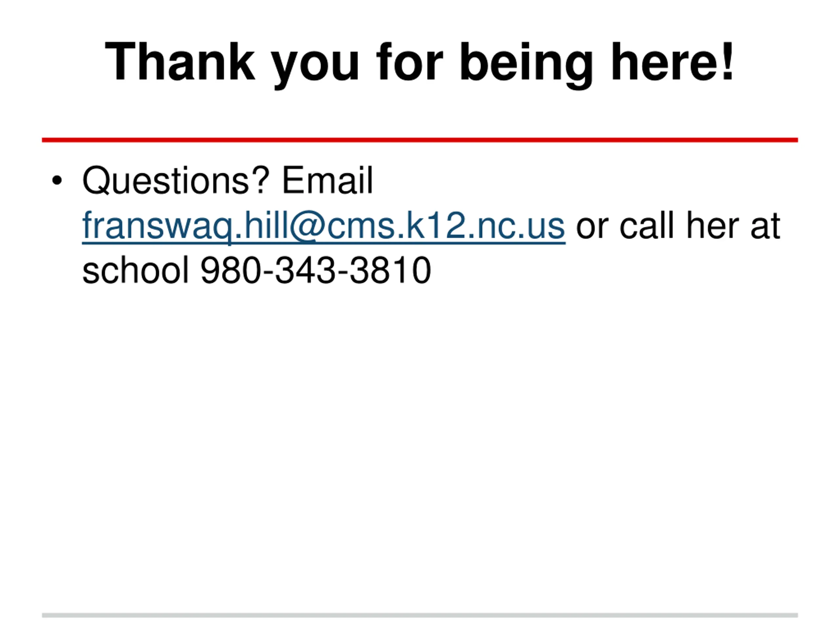Click the gray footer line at slide bottom
840x630 pixels.
click(420, 615)
